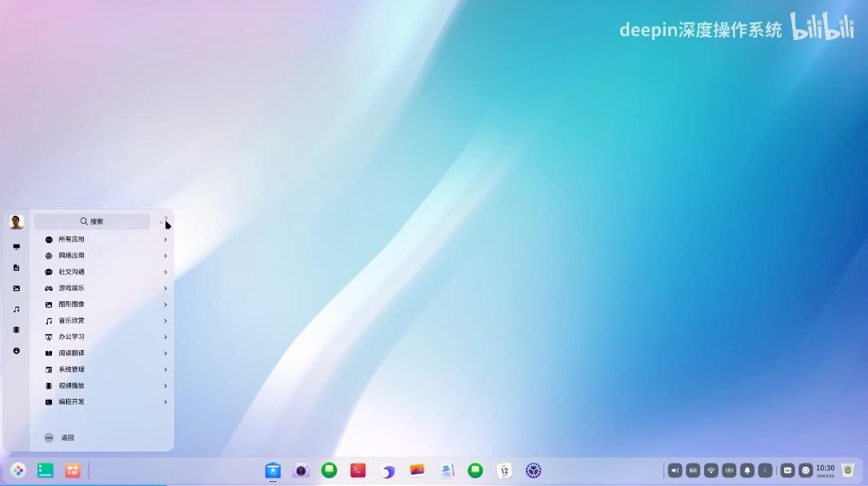Open the calendar app in the dock
868x486 pixels.
pos(504,471)
